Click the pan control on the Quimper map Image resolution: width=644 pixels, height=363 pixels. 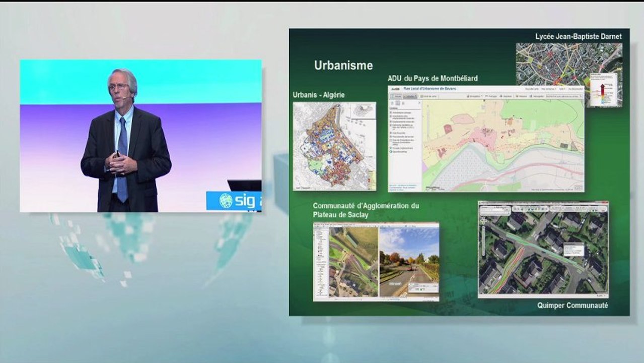pos(483,220)
